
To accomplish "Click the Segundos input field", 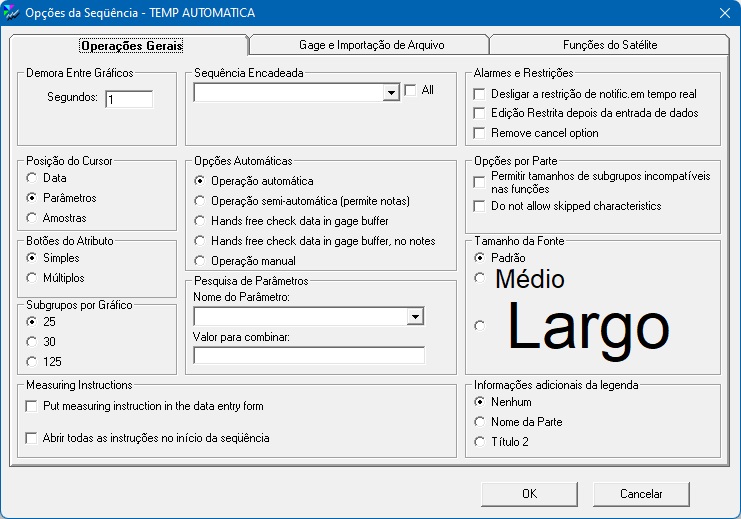I will [x=129, y=99].
